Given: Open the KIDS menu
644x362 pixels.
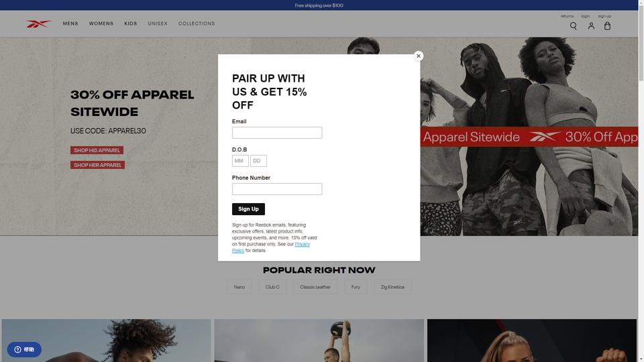Looking at the screenshot, I should [x=131, y=23].
